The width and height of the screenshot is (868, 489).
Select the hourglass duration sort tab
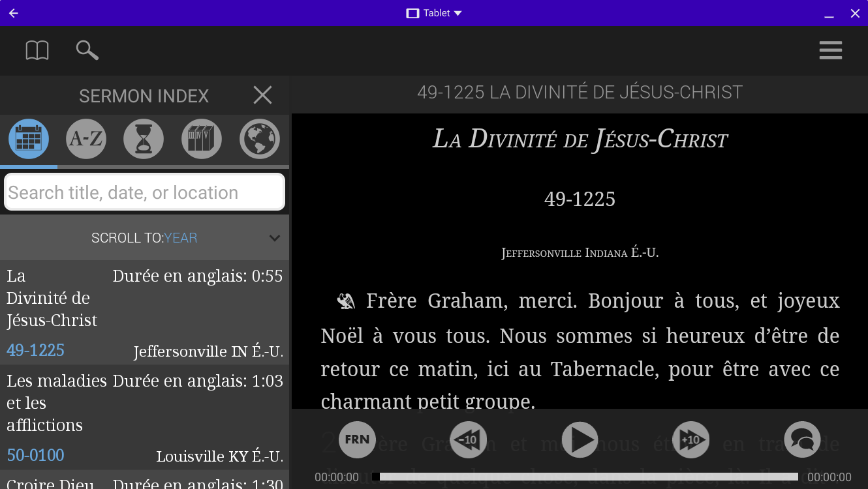[144, 139]
